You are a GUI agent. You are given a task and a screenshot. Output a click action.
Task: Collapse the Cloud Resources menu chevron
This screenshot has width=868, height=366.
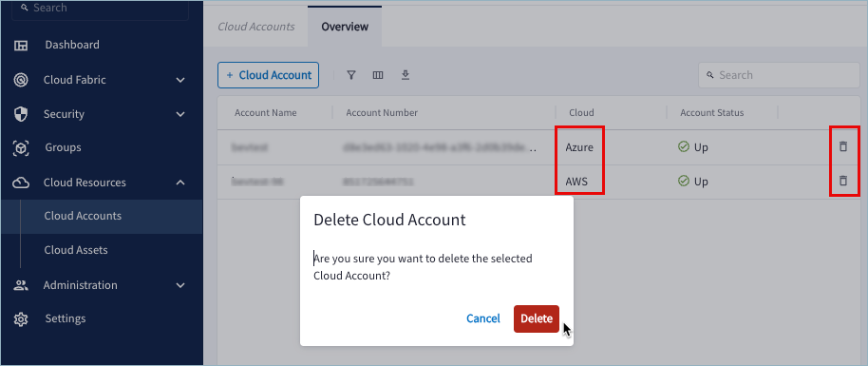[179, 182]
